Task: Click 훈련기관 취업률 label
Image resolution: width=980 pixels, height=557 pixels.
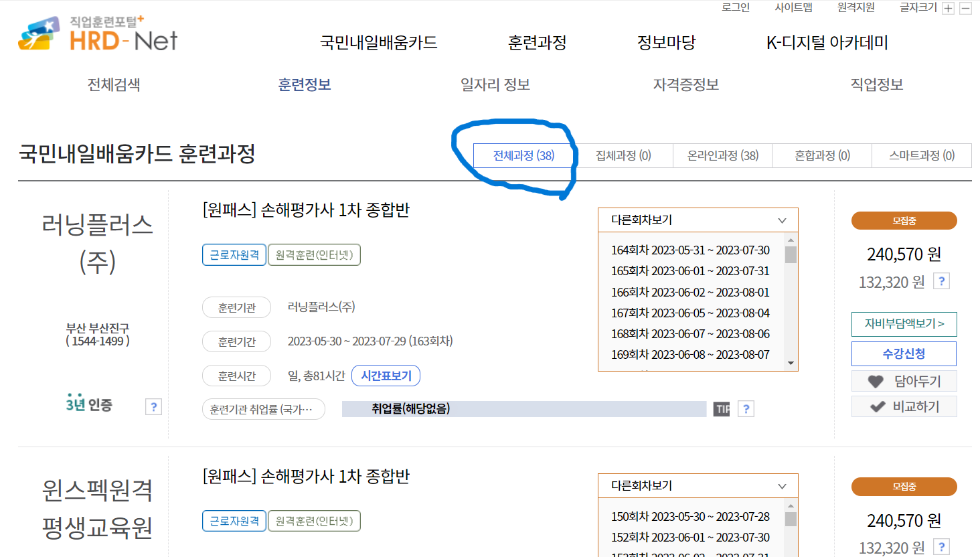Action: [x=264, y=409]
